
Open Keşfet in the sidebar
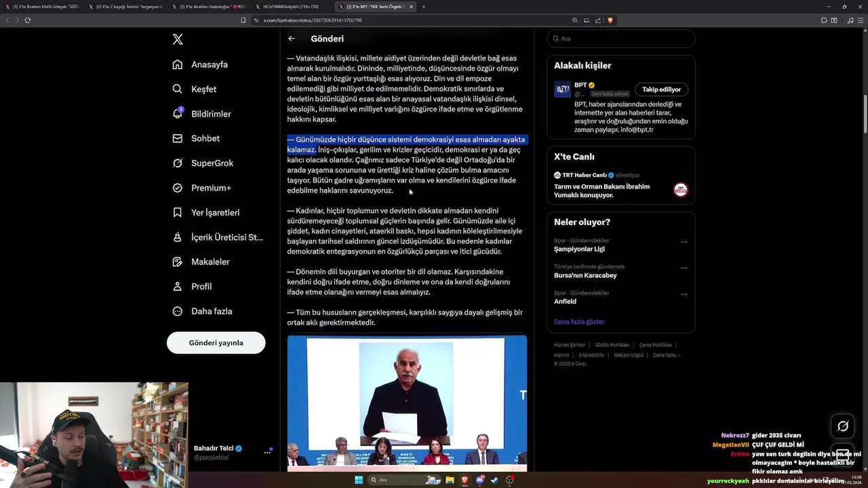point(195,89)
